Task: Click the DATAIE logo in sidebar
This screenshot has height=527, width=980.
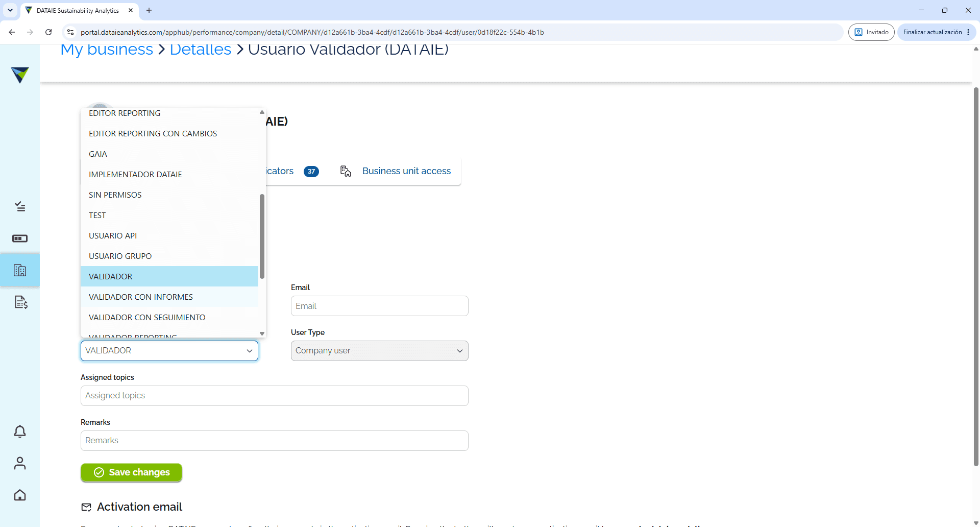Action: click(20, 75)
